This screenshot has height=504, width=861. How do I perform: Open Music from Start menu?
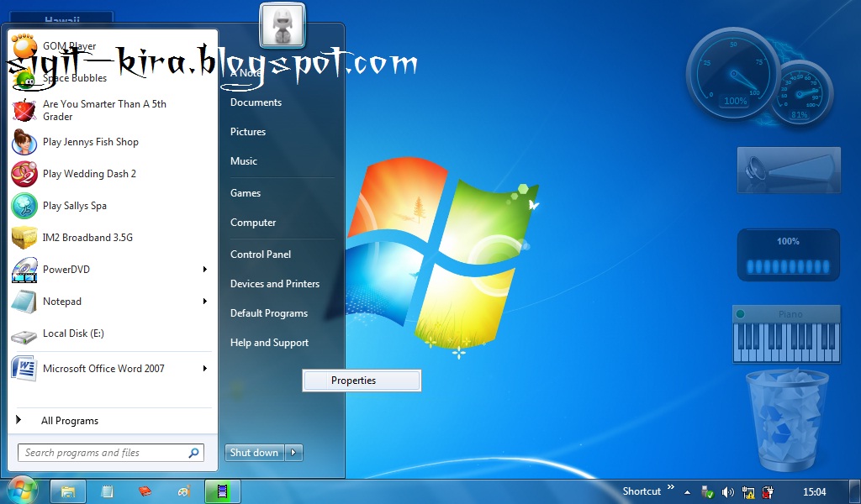click(244, 161)
